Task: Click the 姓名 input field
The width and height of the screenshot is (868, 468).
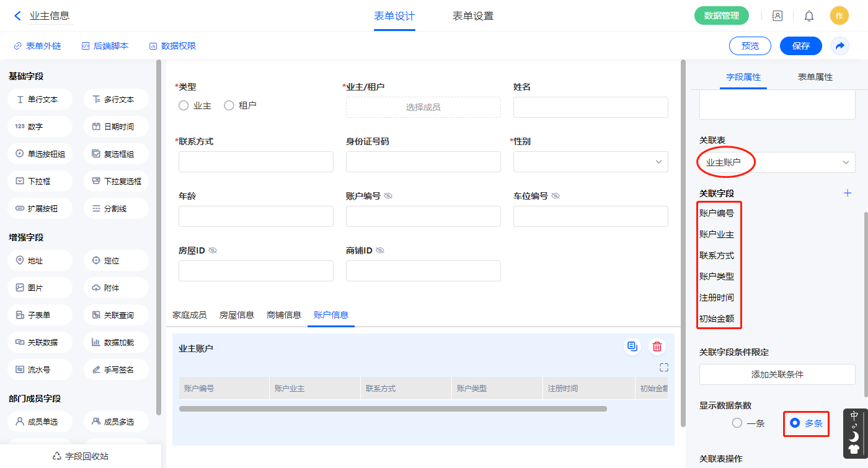Action: pos(590,107)
